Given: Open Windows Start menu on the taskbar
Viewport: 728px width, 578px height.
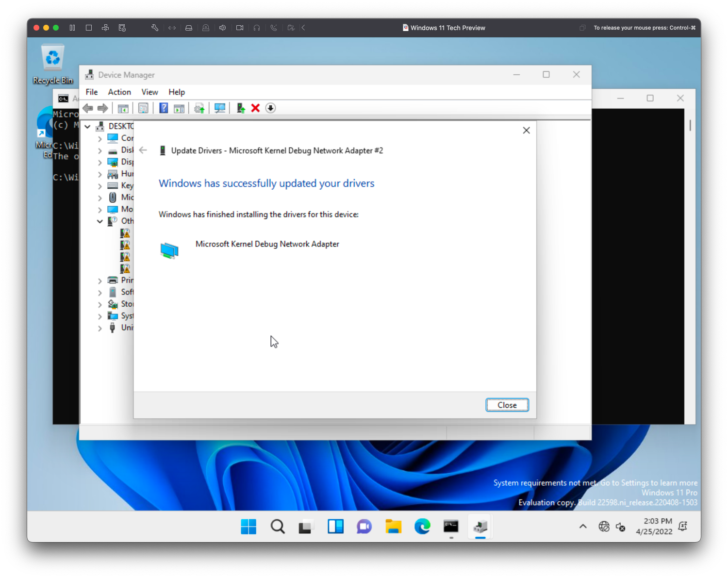Looking at the screenshot, I should click(x=248, y=527).
